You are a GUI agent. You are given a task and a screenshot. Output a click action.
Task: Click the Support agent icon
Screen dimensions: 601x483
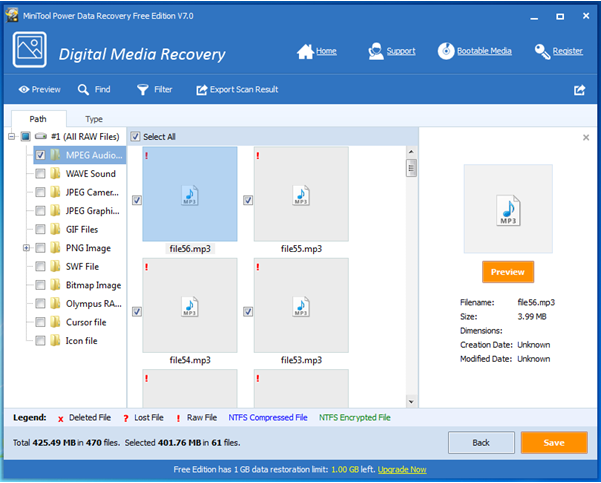(x=376, y=51)
